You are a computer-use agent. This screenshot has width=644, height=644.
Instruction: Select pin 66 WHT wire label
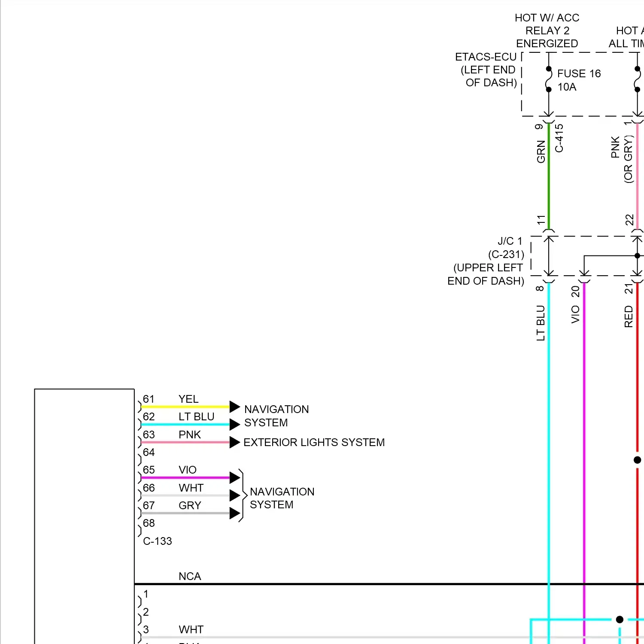click(x=191, y=488)
